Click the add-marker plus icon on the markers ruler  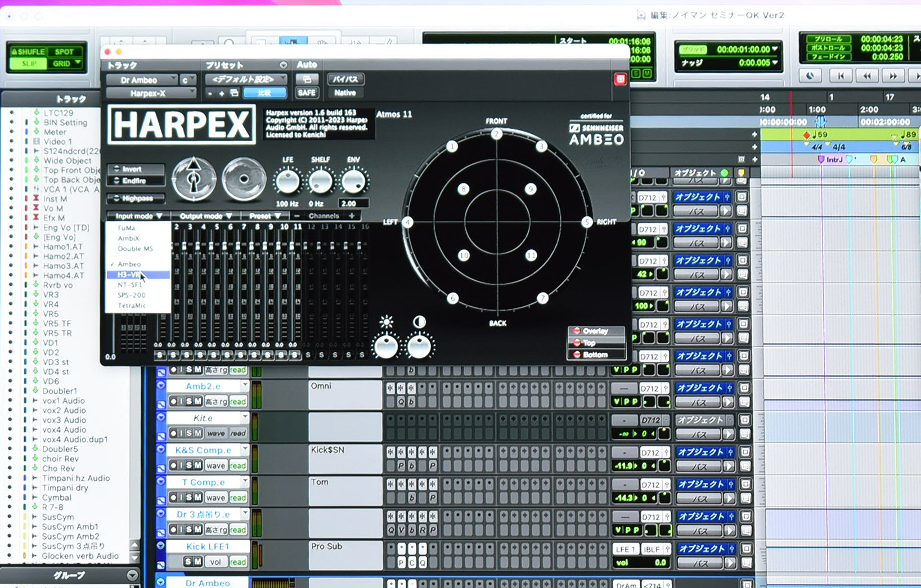(754, 159)
